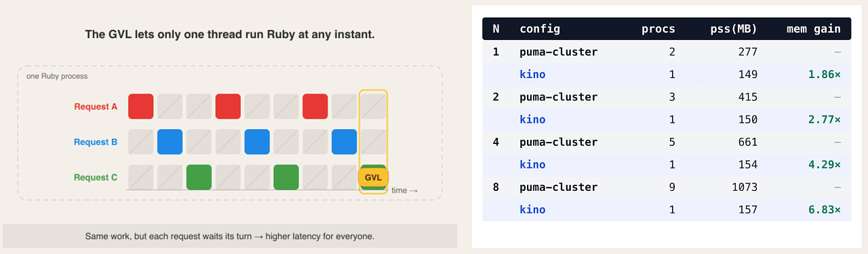The width and height of the screenshot is (868, 254).
Task: Click the mem gain column header
Action: tap(814, 29)
